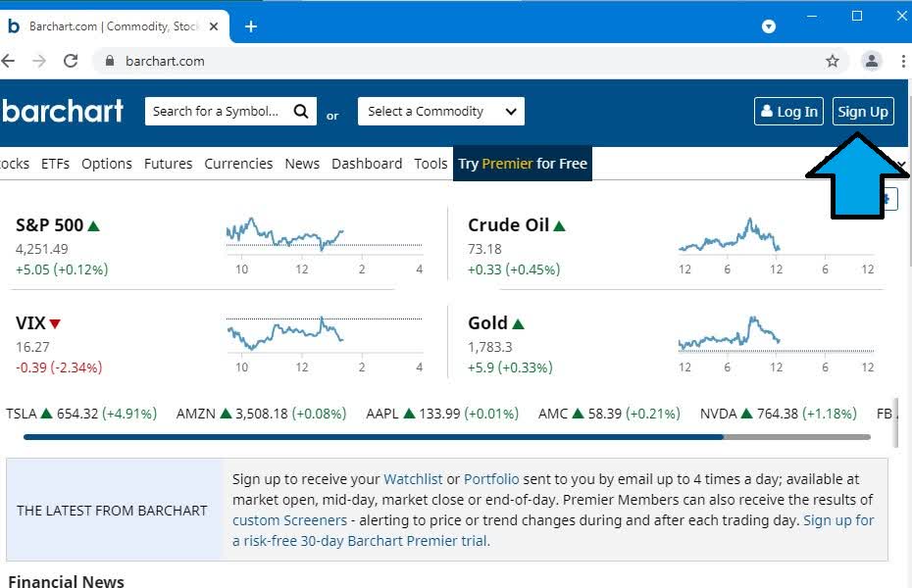The width and height of the screenshot is (912, 588).
Task: Open the Futures menu
Action: coord(168,164)
